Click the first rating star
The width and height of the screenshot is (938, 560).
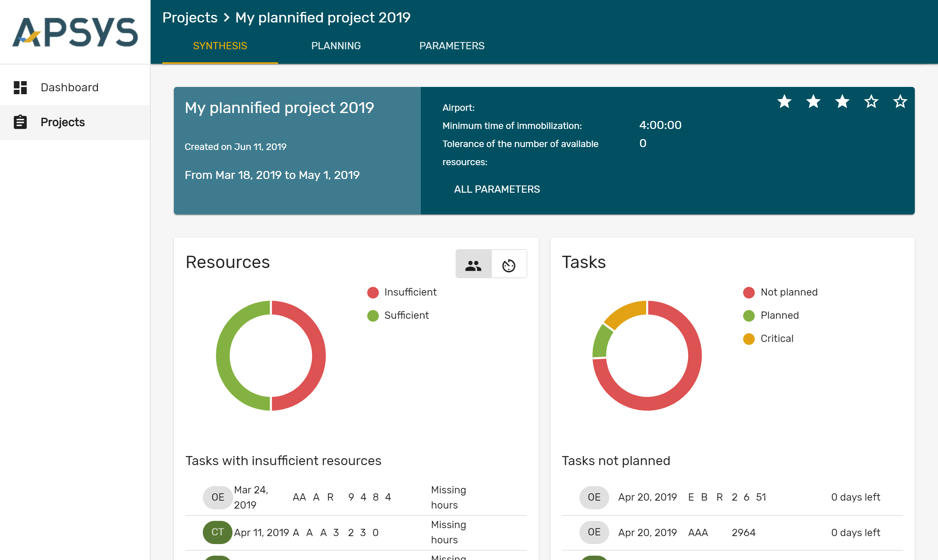pyautogui.click(x=784, y=101)
